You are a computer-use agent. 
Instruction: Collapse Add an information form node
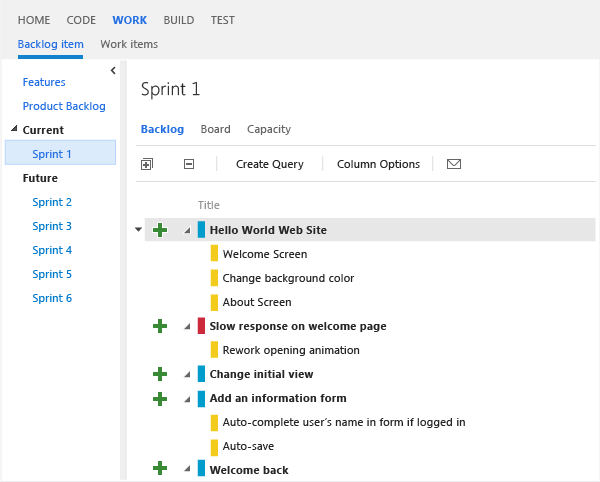[x=187, y=399]
